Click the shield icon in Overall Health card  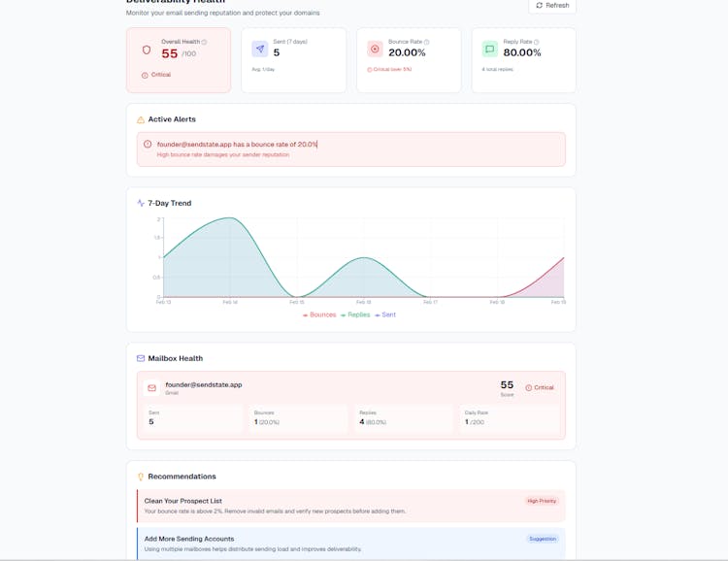click(x=147, y=49)
